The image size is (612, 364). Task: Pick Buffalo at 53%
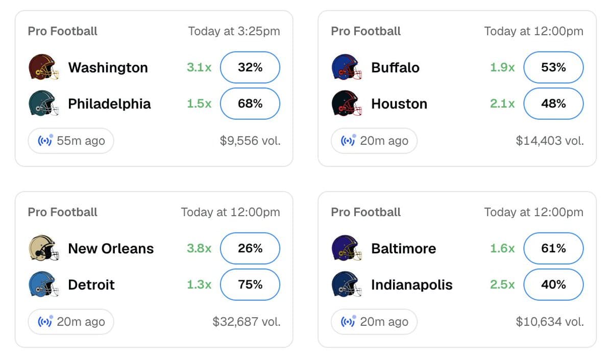coord(553,67)
